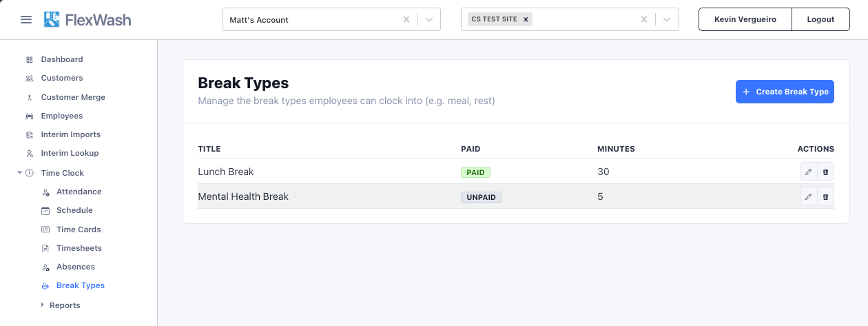
Task: Click the Logout button
Action: [820, 19]
